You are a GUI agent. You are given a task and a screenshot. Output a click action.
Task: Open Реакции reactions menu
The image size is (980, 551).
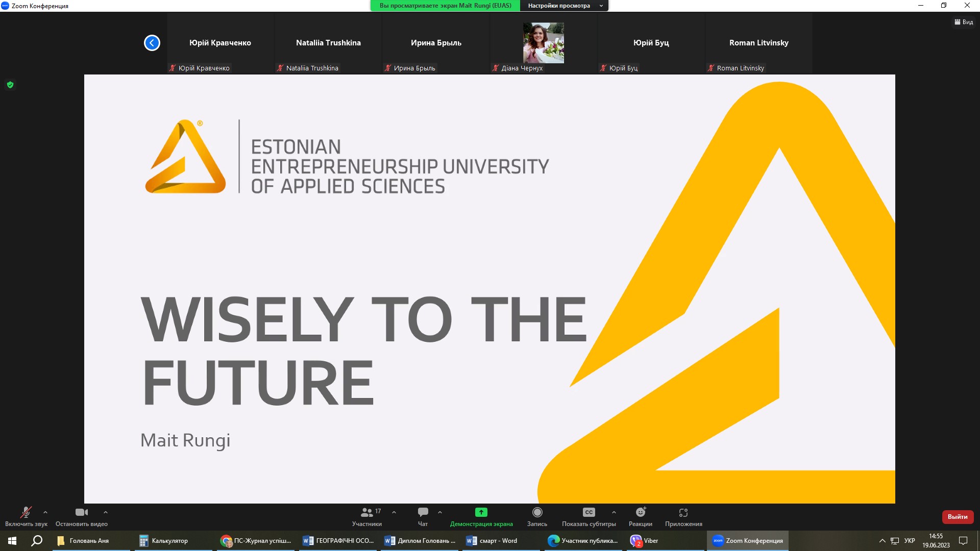[641, 517]
